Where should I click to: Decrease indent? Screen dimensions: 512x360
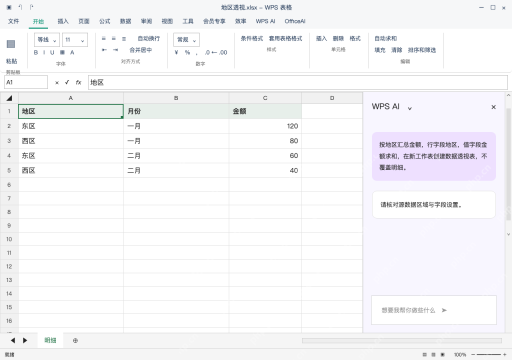[x=104, y=50]
